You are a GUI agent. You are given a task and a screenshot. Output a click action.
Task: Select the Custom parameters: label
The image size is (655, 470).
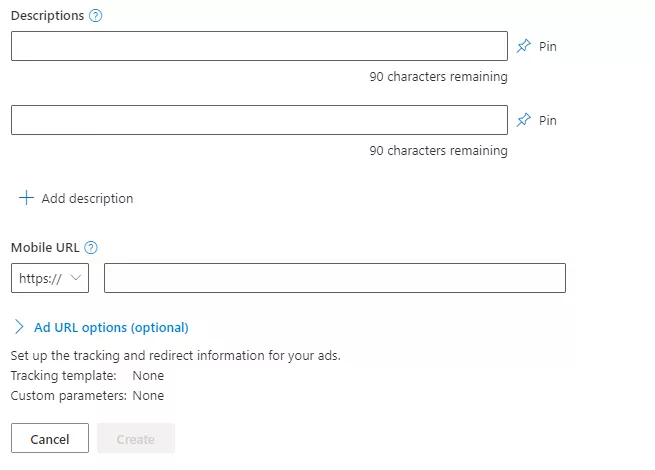pyautogui.click(x=69, y=396)
